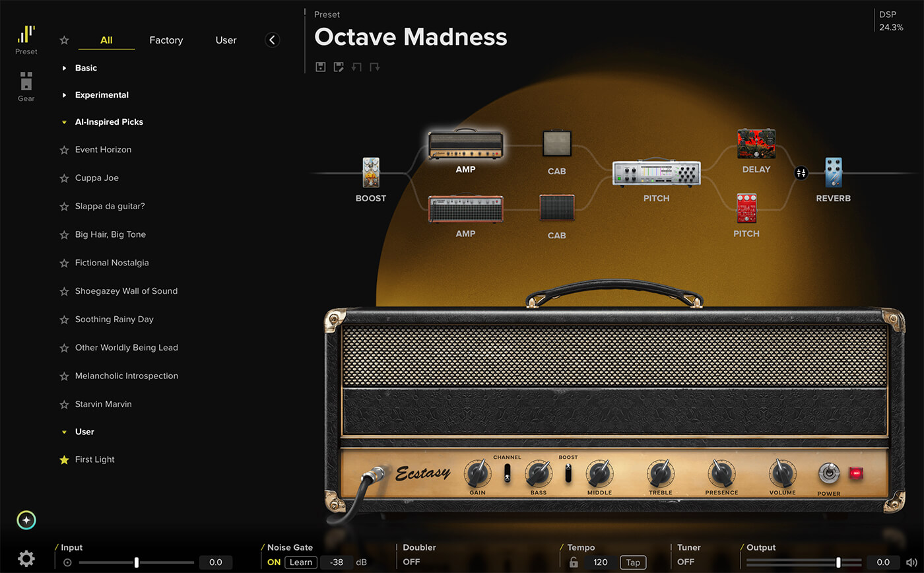Click the BASS knob on the amp
Image resolution: width=924 pixels, height=573 pixels.
(x=539, y=473)
